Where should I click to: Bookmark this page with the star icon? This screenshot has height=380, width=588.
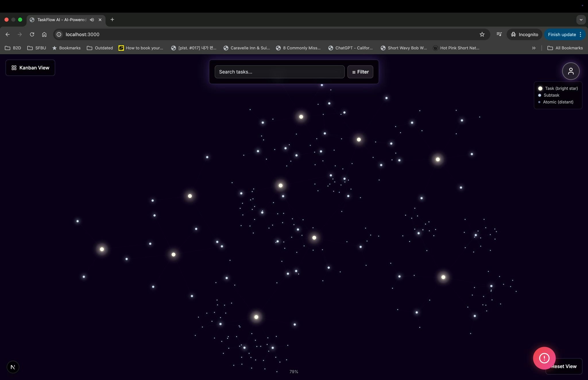point(481,34)
